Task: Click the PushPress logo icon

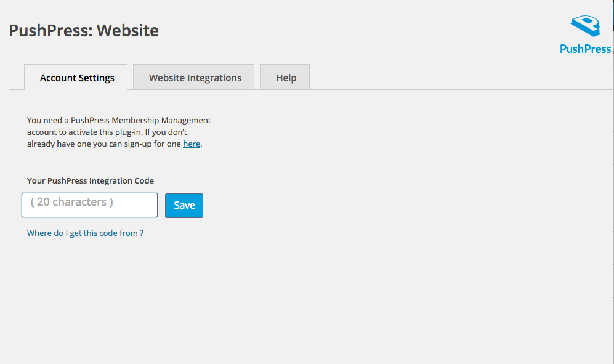Action: coord(586,34)
